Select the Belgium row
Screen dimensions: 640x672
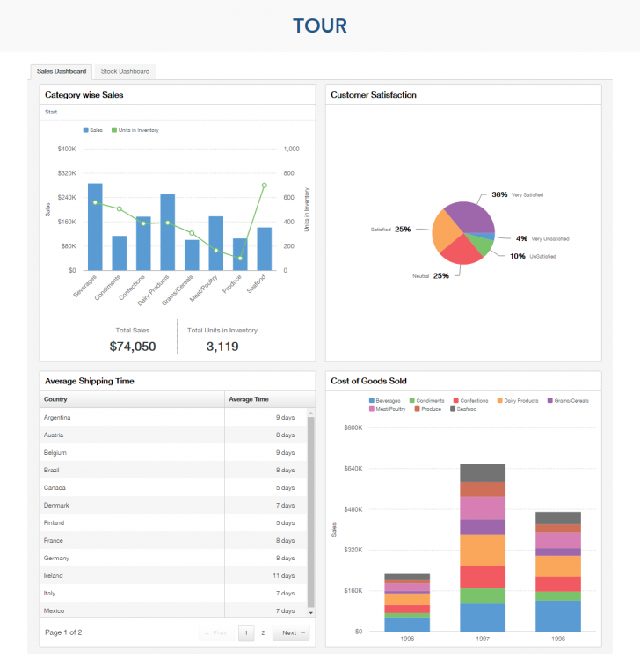(x=173, y=453)
